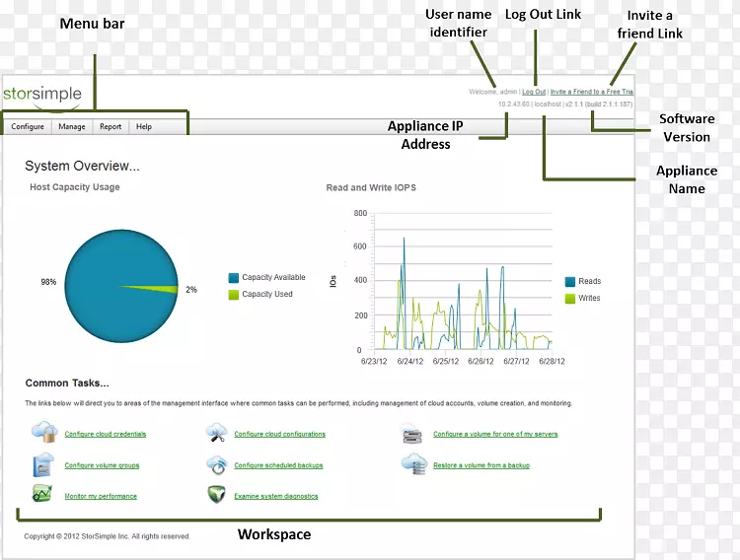Image resolution: width=740 pixels, height=560 pixels.
Task: Click the cloud with tools configurations icon
Action: pyautogui.click(x=217, y=432)
